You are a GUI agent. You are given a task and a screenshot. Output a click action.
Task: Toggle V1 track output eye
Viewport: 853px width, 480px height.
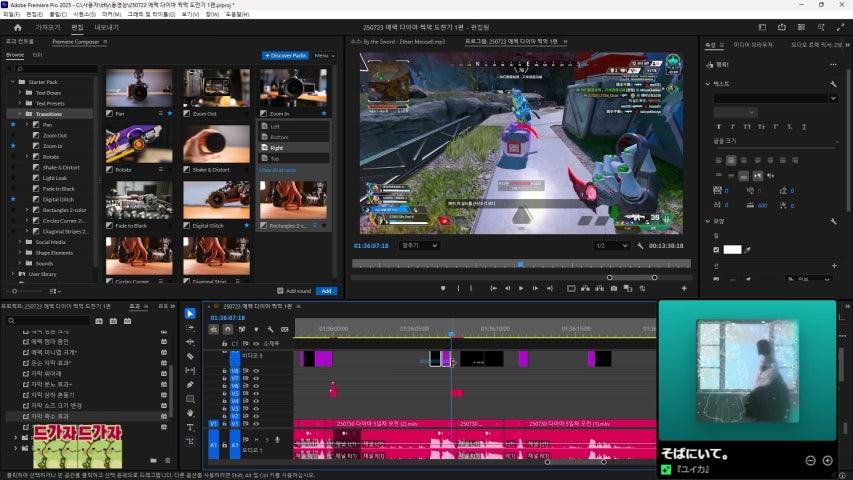coord(255,423)
